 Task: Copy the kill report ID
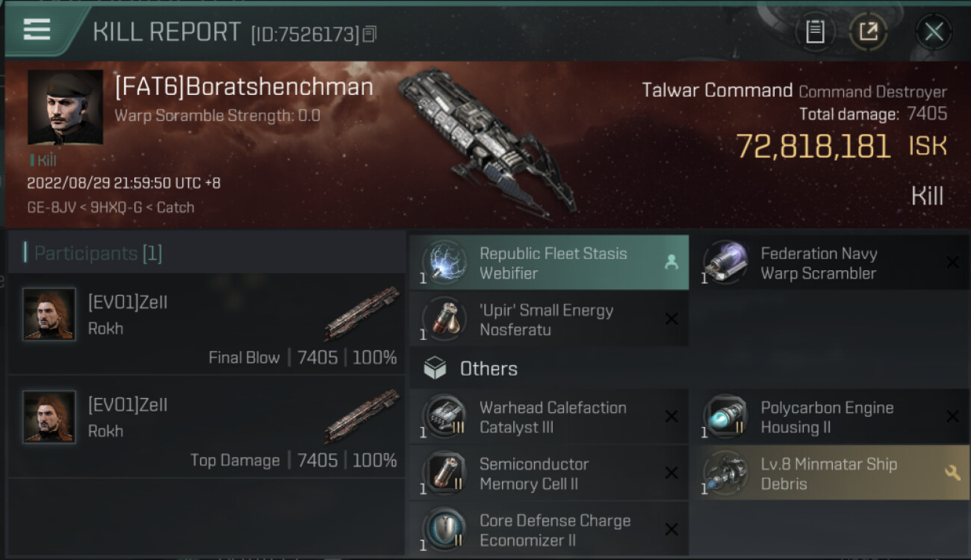(x=370, y=34)
